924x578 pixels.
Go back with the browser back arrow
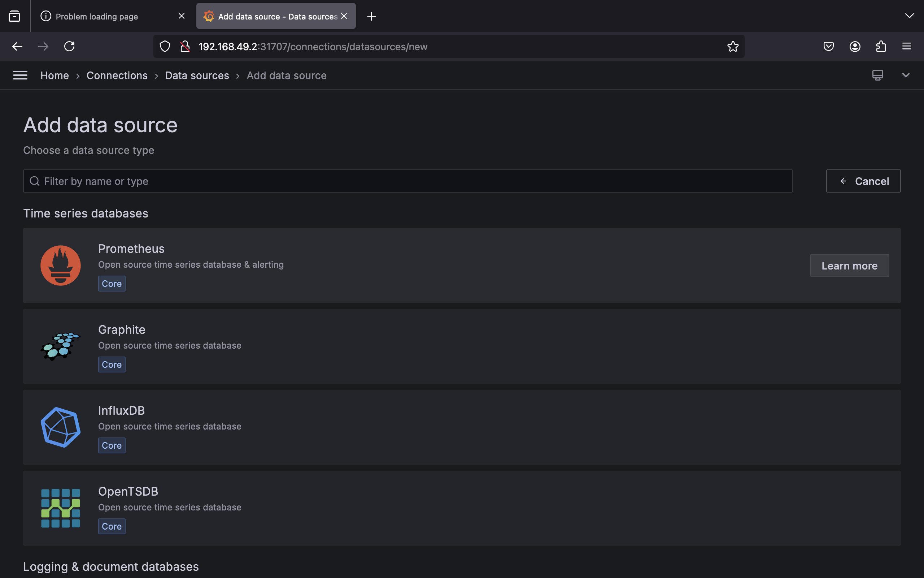point(17,47)
